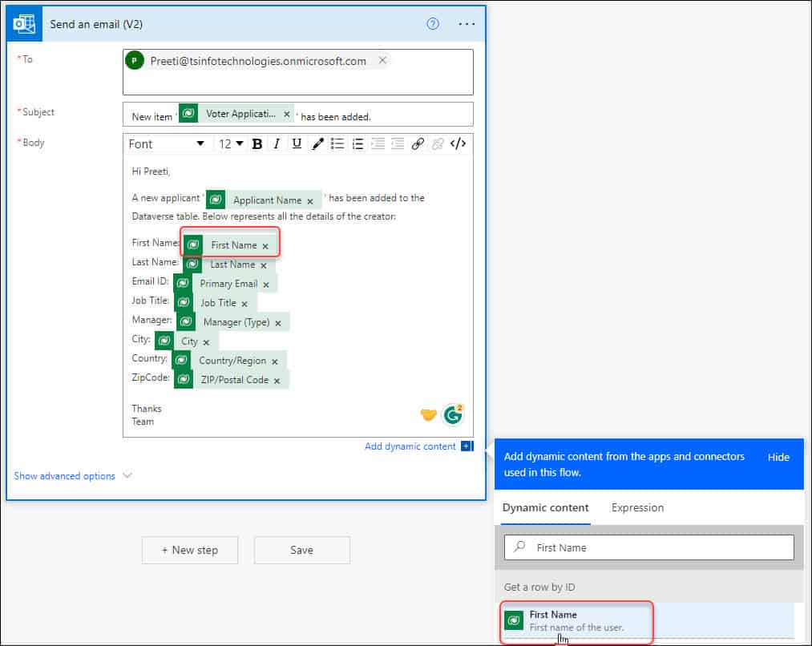Remove the ZIP/Postal Code token
This screenshot has height=646, width=812.
click(277, 381)
